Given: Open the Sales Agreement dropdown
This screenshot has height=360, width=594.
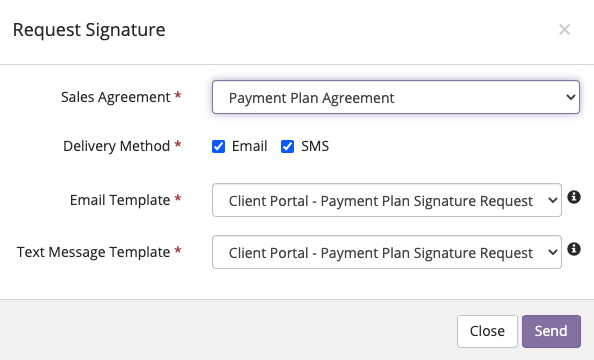Looking at the screenshot, I should point(396,97).
